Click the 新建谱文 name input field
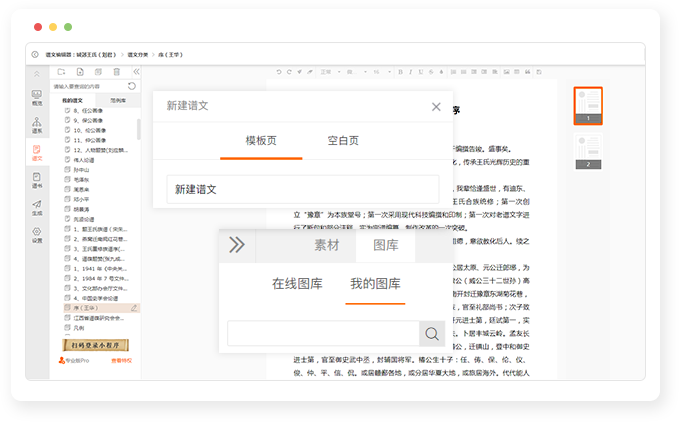 click(x=302, y=189)
